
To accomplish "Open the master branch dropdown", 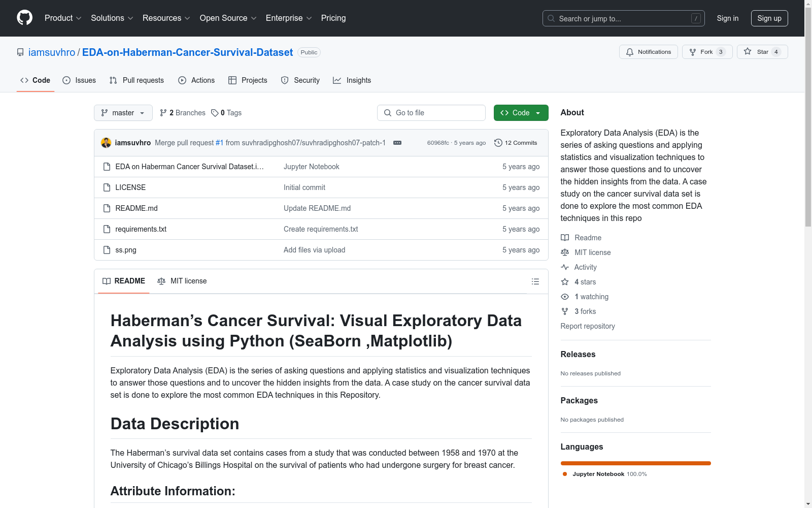I will (123, 113).
